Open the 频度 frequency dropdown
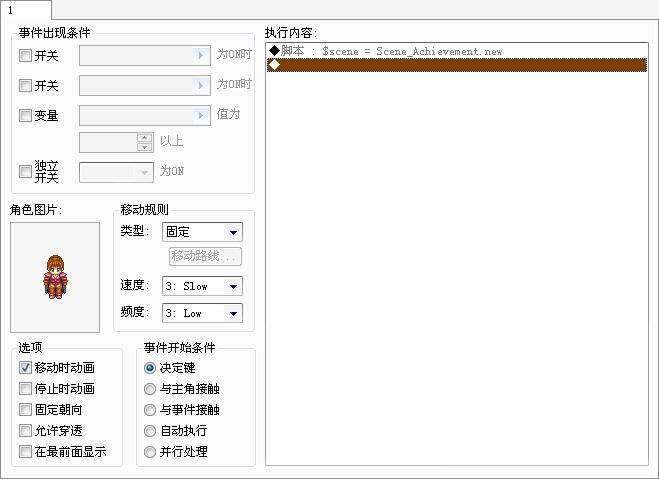Image resolution: width=659 pixels, height=480 pixels. click(x=202, y=313)
